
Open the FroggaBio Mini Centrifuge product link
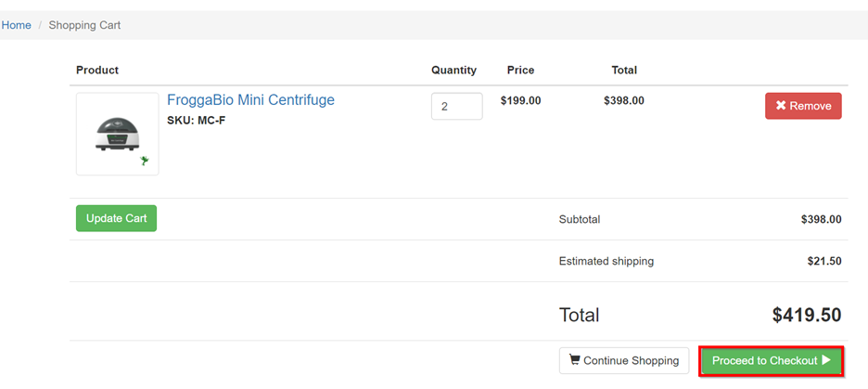250,99
